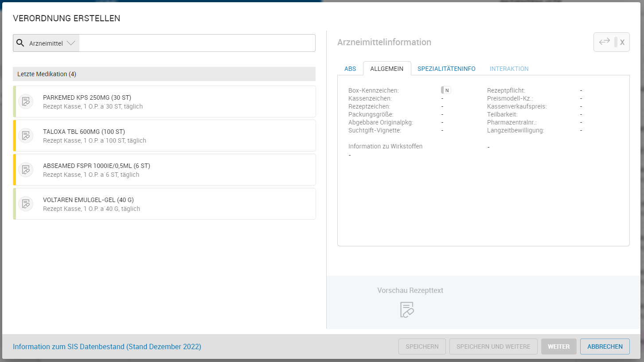Toggle the Box-Kennzeichen N indicator
Image resolution: width=644 pixels, height=362 pixels.
(x=446, y=90)
